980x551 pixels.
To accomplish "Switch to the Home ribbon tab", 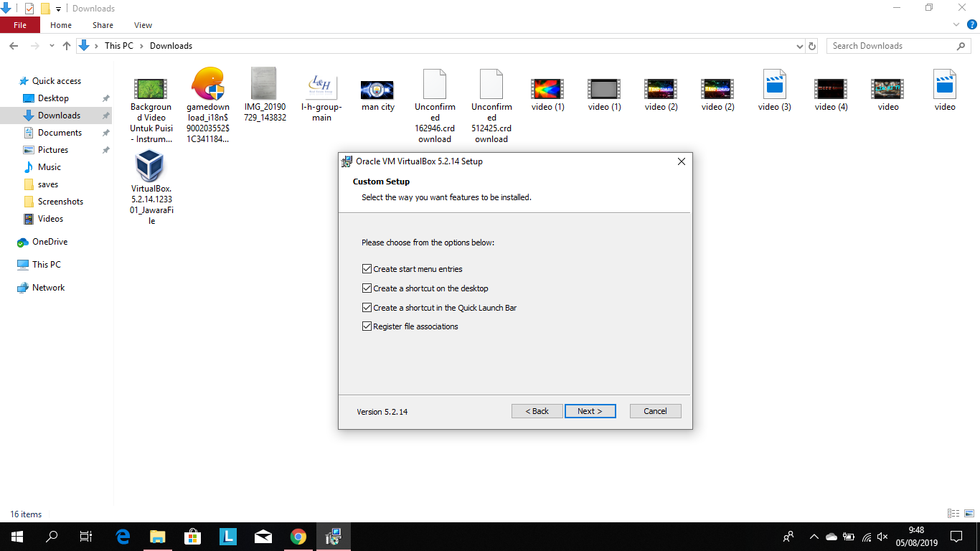I will (x=61, y=25).
